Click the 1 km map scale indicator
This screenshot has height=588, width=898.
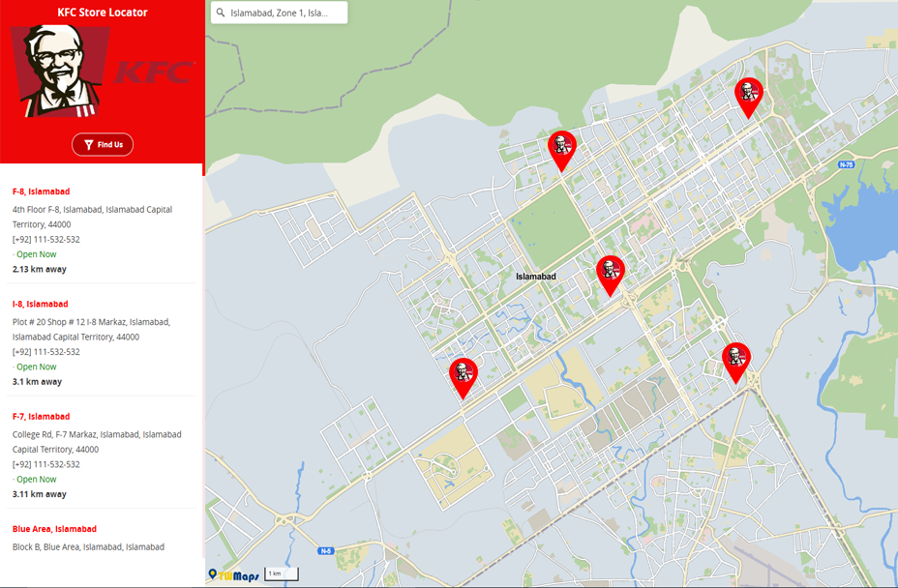[x=282, y=573]
